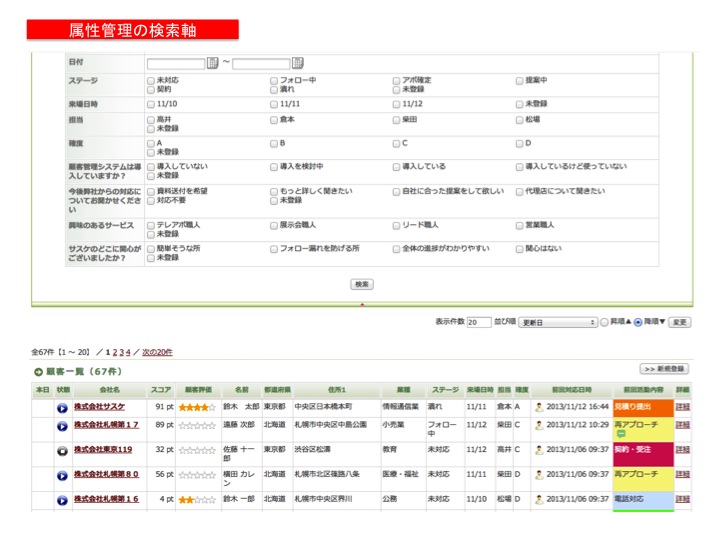Open the 次の20件 next page link

[157, 352]
